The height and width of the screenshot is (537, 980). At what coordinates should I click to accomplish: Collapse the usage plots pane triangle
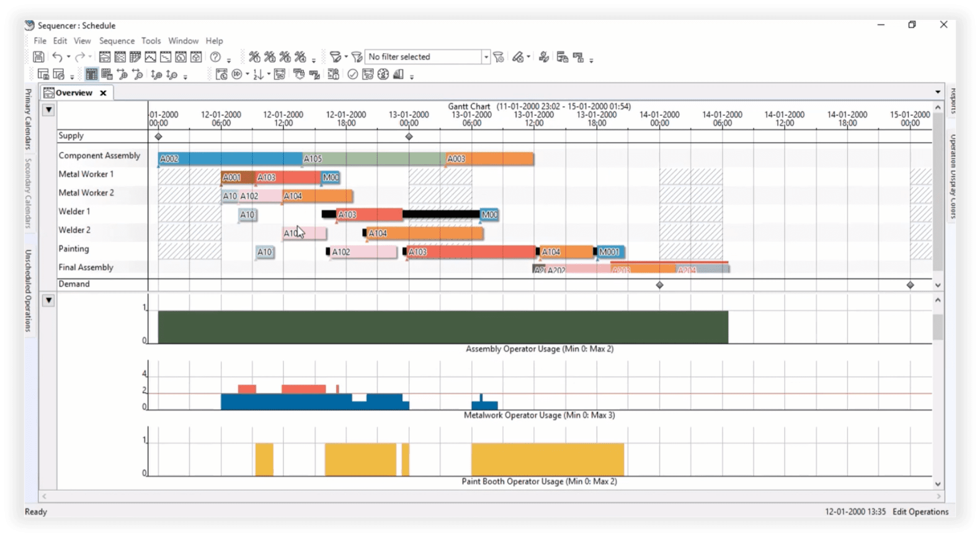click(x=48, y=300)
